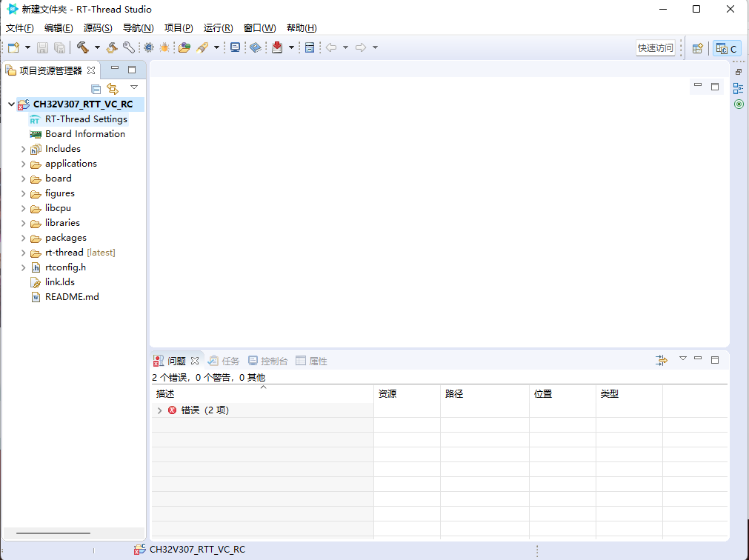
Task: Click the Save disk icon
Action: coord(42,47)
